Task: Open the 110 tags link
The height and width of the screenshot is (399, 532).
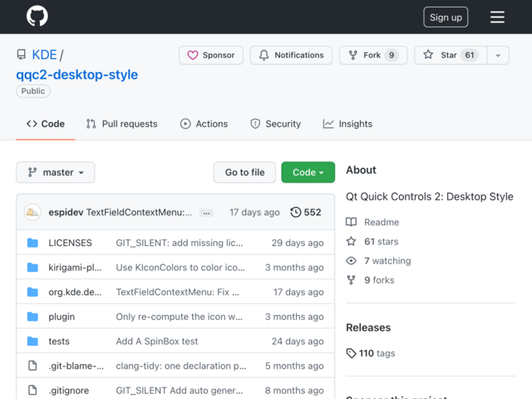Action: 371,353
